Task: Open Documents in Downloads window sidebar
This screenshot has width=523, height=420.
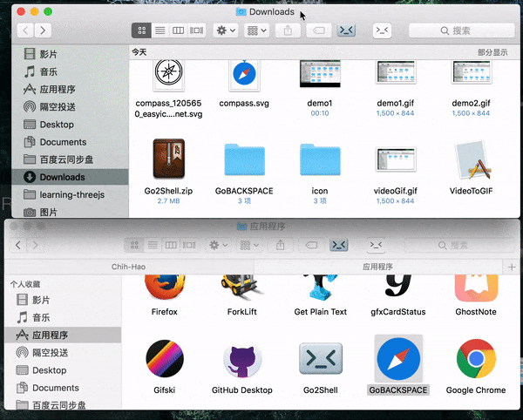Action: pyautogui.click(x=70, y=142)
